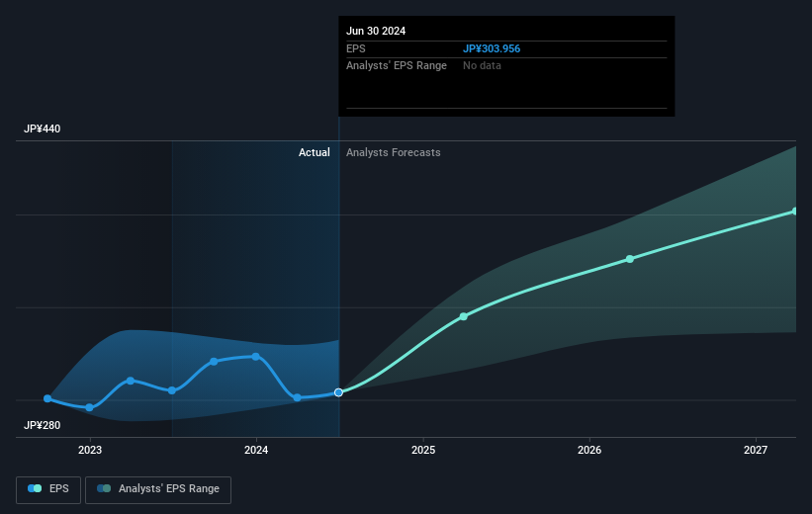812x514 pixels.
Task: Click the JP¥280 y-axis label
Action: (42, 425)
